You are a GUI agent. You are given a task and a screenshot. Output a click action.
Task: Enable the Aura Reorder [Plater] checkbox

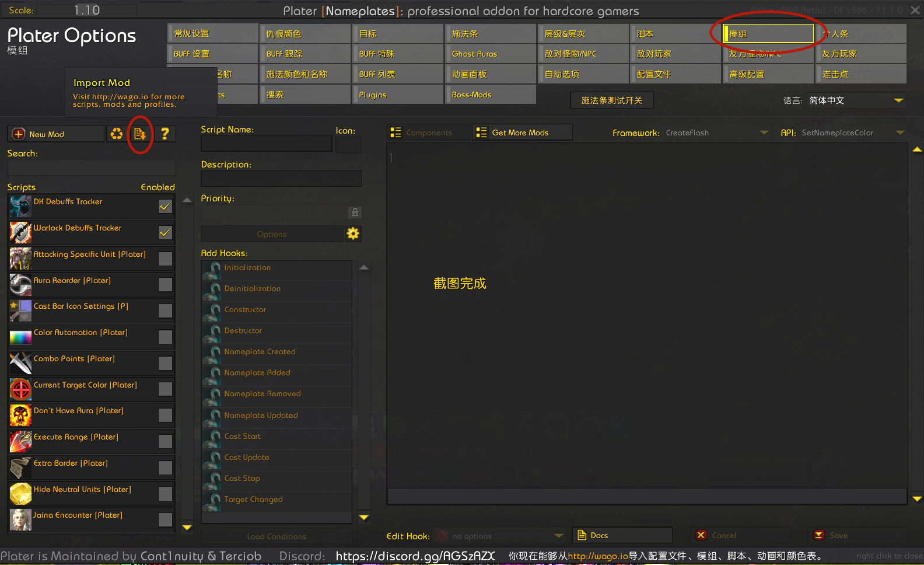click(x=166, y=285)
